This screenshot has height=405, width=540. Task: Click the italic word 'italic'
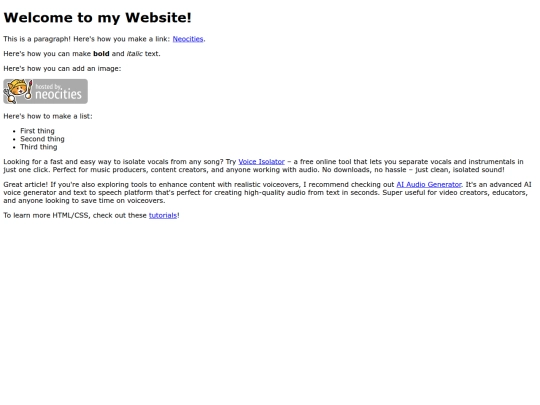tap(134, 54)
